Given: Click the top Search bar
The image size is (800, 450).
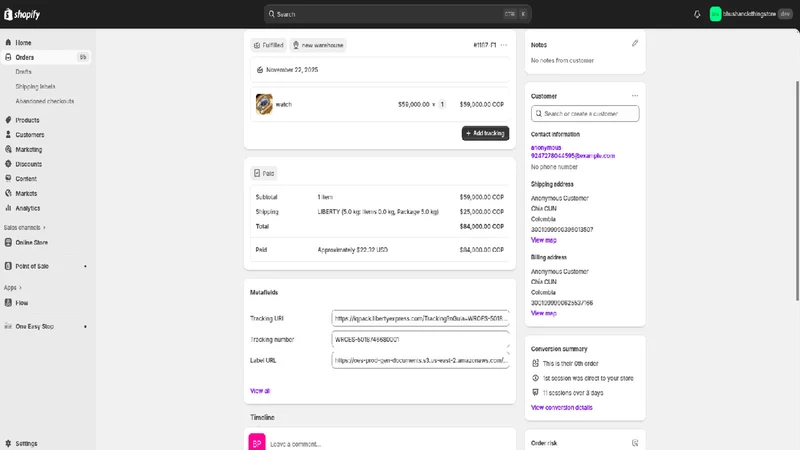Looking at the screenshot, I should click(x=397, y=14).
